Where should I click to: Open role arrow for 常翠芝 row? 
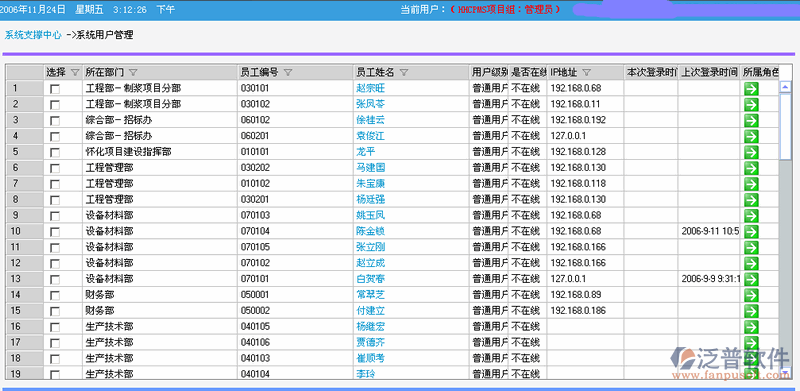[751, 295]
